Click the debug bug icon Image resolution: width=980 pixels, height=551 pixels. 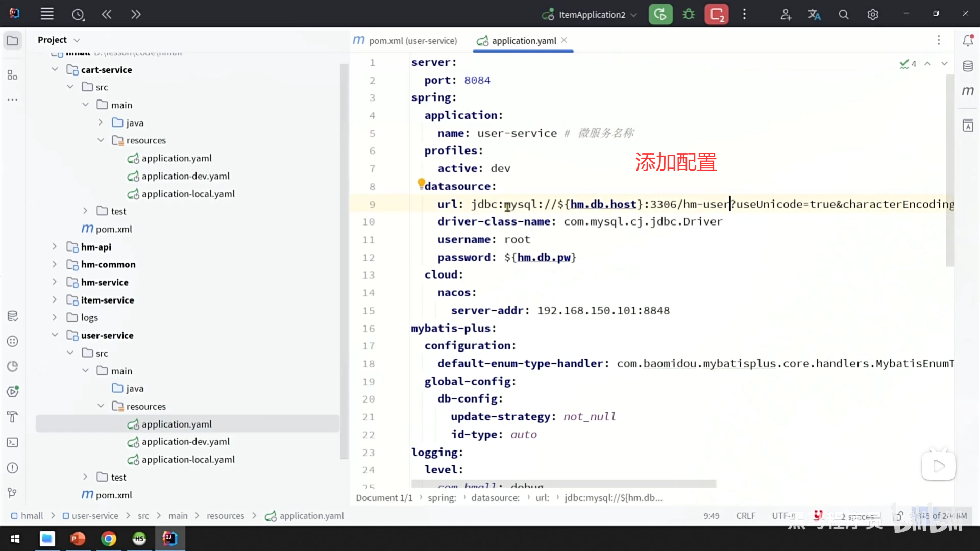click(689, 14)
